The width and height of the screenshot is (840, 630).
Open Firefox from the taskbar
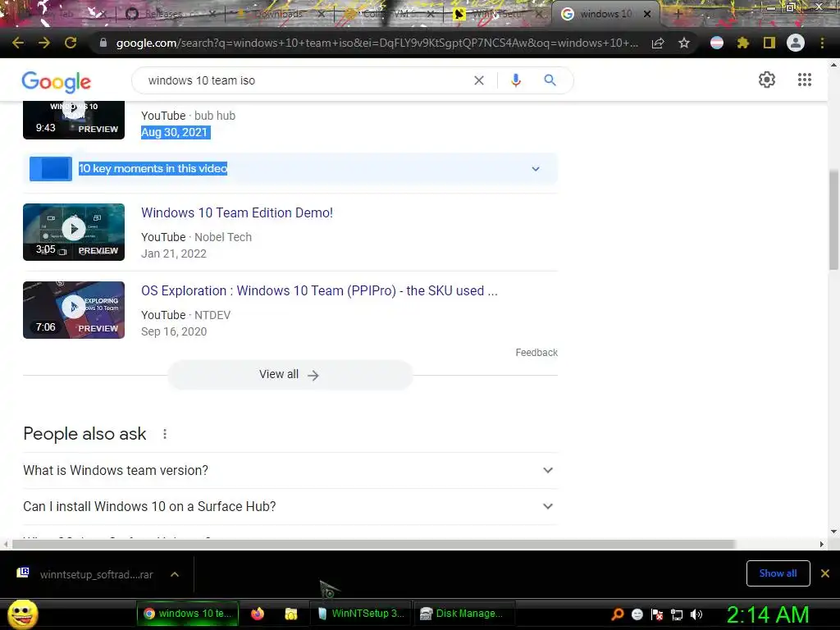pos(258,614)
